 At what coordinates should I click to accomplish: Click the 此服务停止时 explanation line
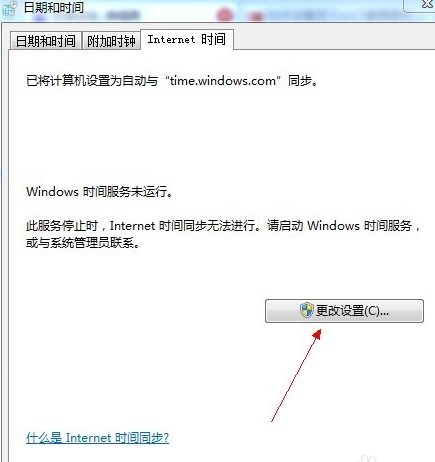(223, 226)
